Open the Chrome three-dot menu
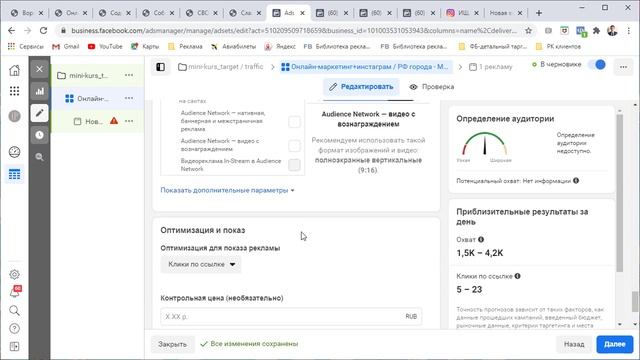The width and height of the screenshot is (640, 360). 629,31
